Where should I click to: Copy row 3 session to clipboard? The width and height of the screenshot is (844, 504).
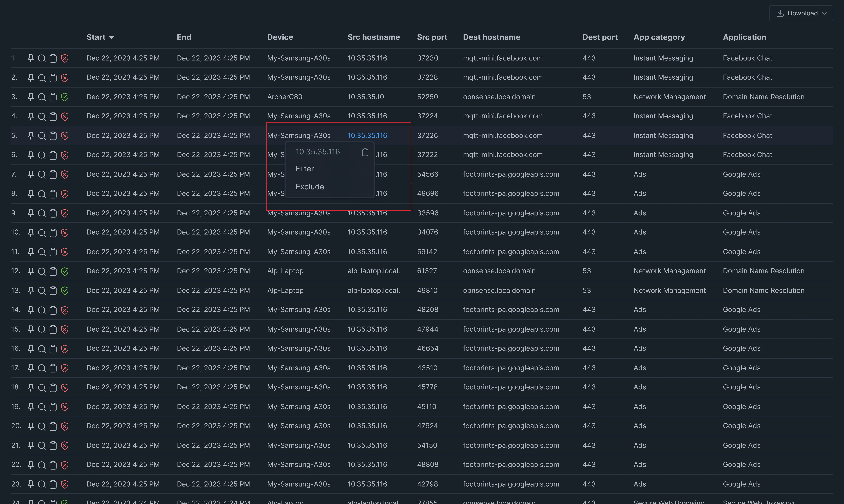(53, 97)
